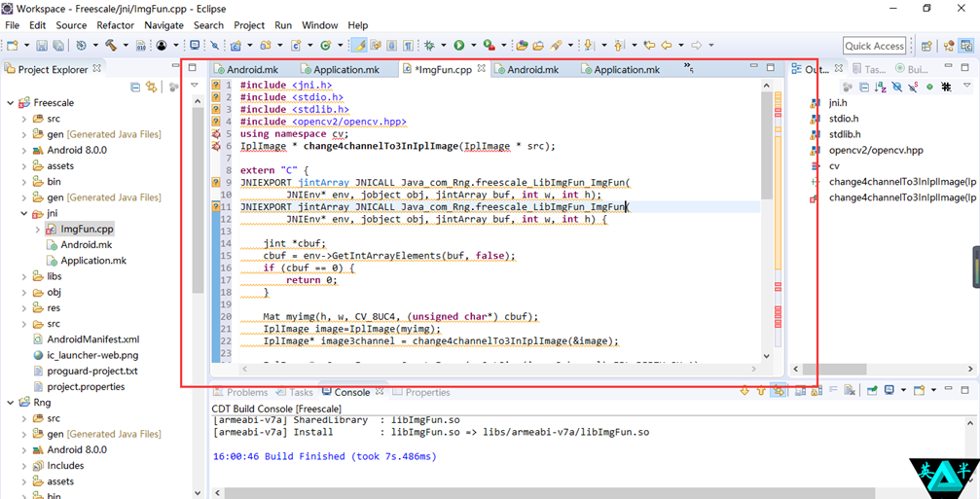The image size is (980, 499).
Task: Click Collapse All in Project Explorer
Action: (135, 88)
